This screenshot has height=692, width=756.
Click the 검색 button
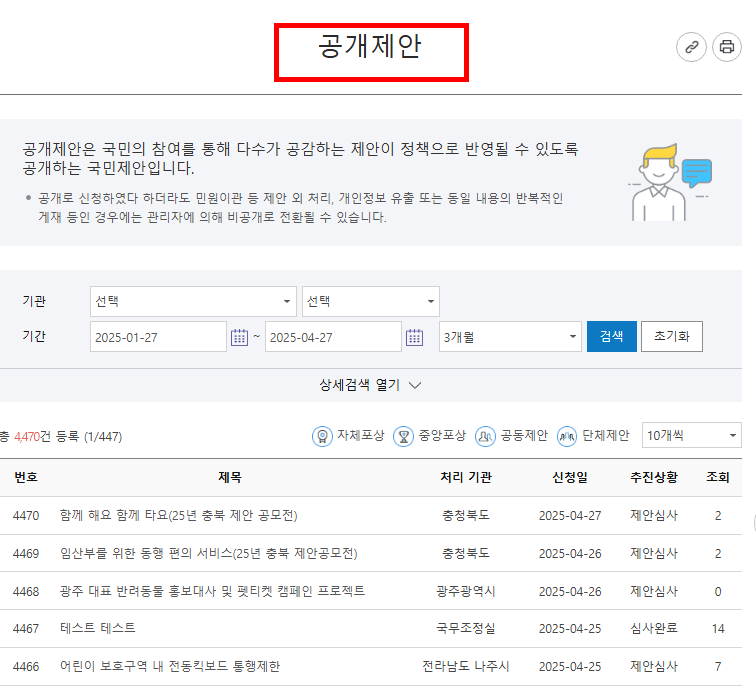click(x=611, y=336)
